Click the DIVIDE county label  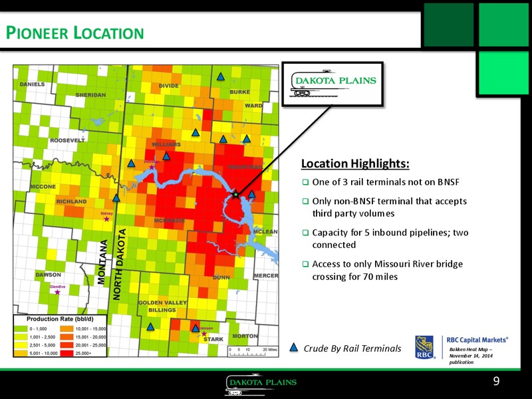169,86
